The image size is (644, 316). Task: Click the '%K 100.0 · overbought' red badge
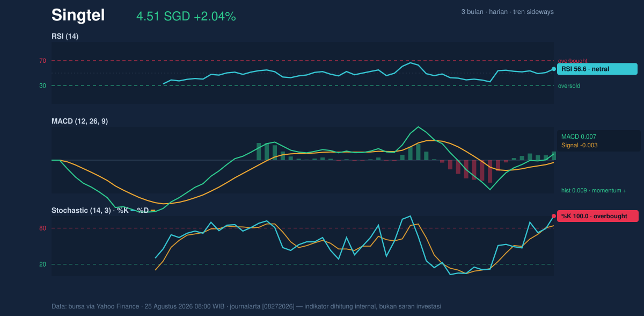(x=597, y=216)
